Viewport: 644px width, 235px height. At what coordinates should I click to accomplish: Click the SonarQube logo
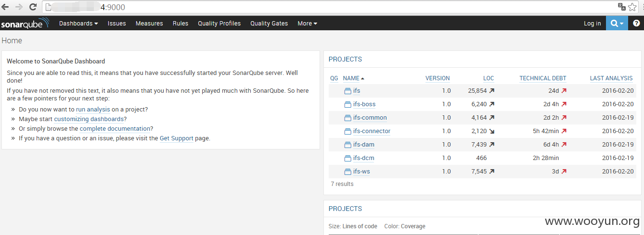[25, 24]
